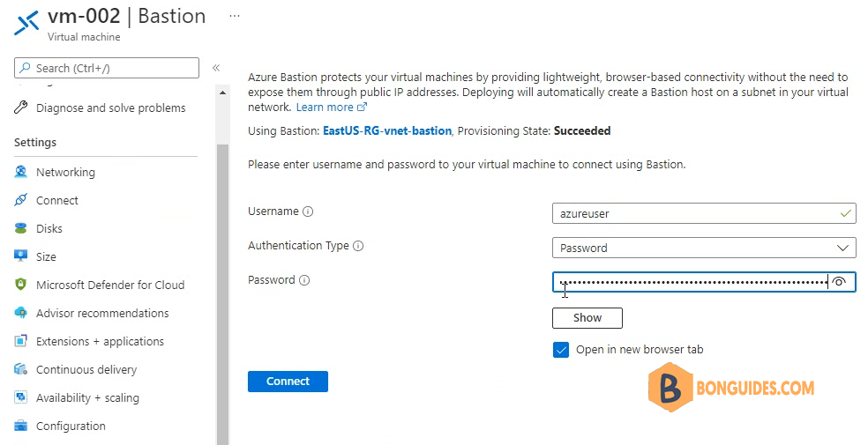
Task: Click the Authentication Type info icon
Action: coord(358,246)
